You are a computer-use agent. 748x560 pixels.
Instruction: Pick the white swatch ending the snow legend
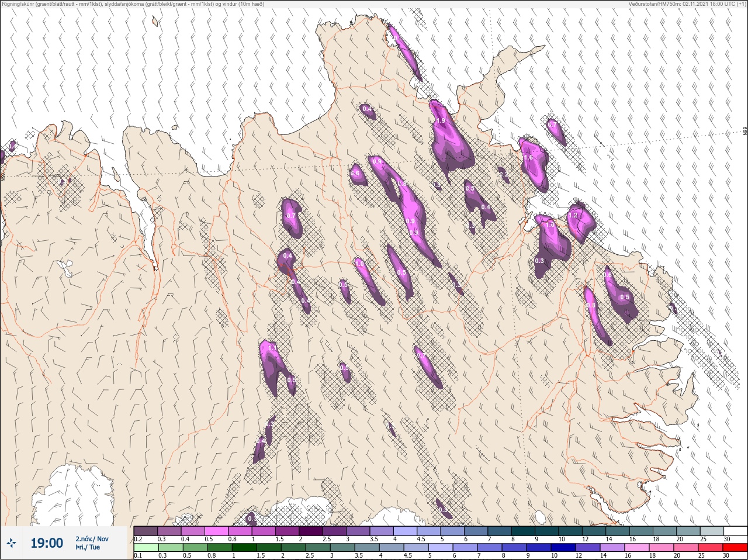point(736,531)
